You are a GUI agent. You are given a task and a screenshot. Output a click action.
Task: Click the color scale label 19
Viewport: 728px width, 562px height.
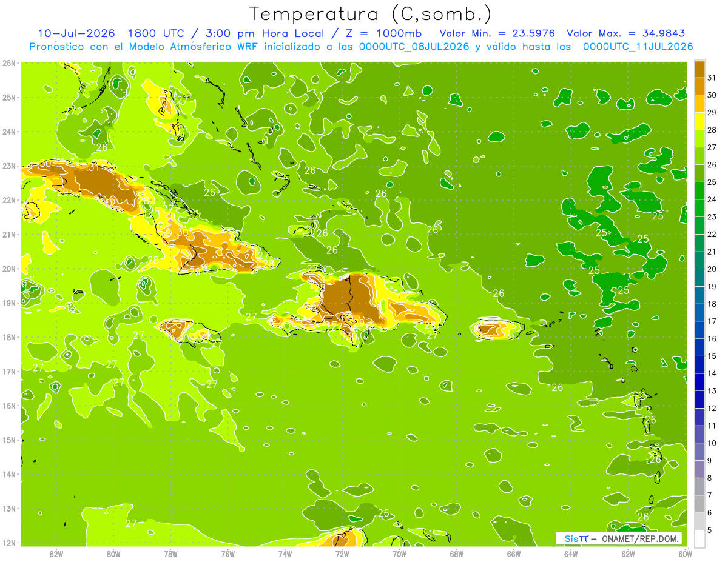click(x=712, y=286)
